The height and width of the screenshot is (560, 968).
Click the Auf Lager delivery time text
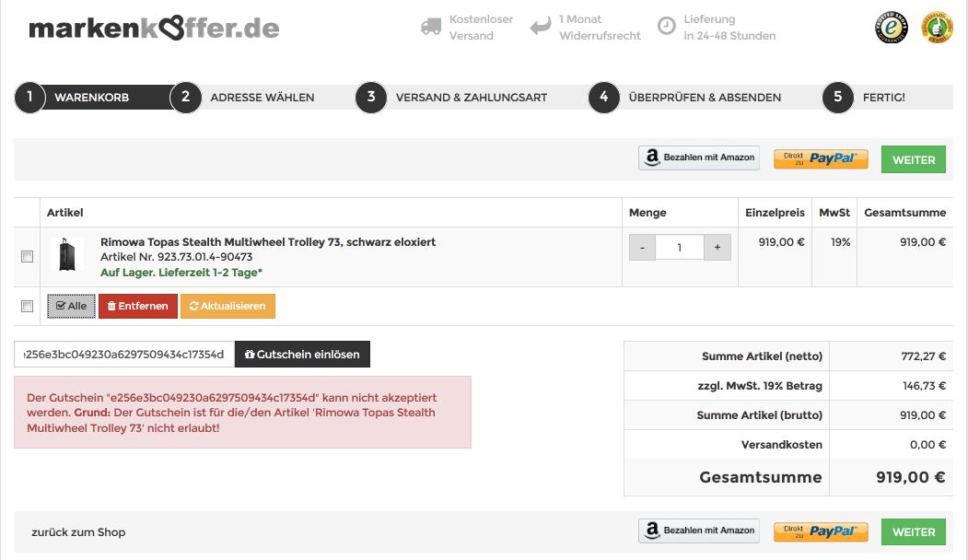click(181, 273)
